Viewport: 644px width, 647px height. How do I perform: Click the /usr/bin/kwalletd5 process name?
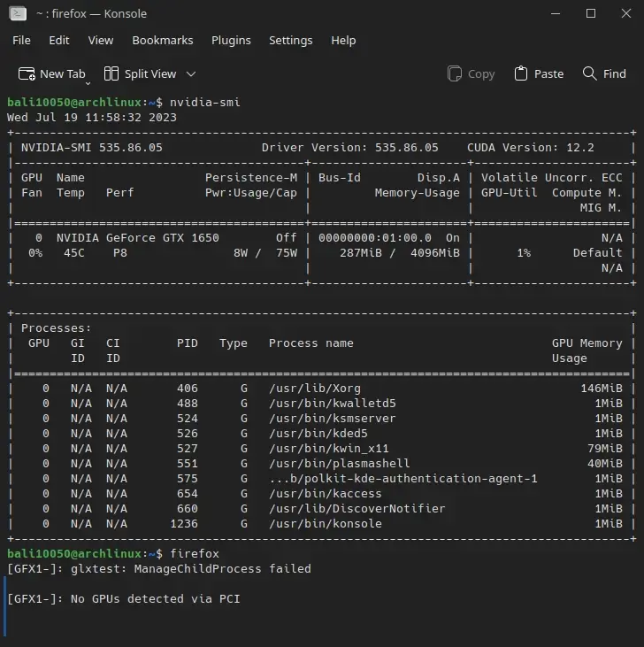coord(333,404)
